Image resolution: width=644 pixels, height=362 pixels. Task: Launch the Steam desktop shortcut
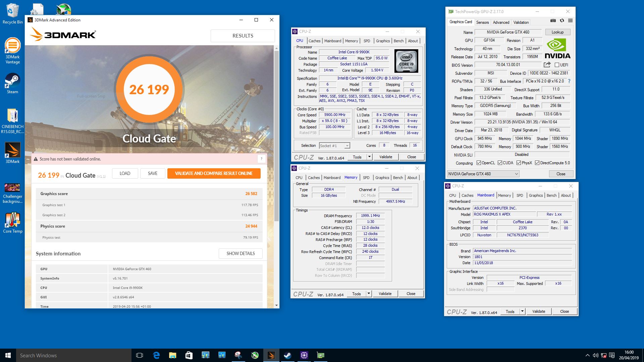12,83
